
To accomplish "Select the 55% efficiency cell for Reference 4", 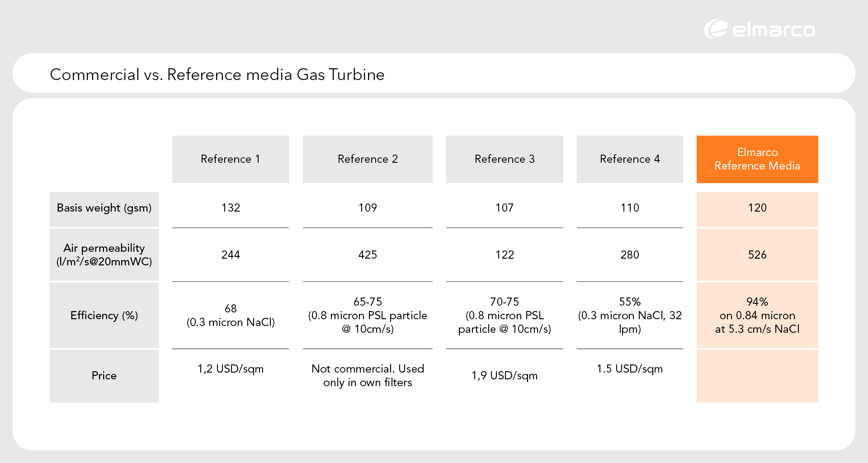I will [630, 315].
